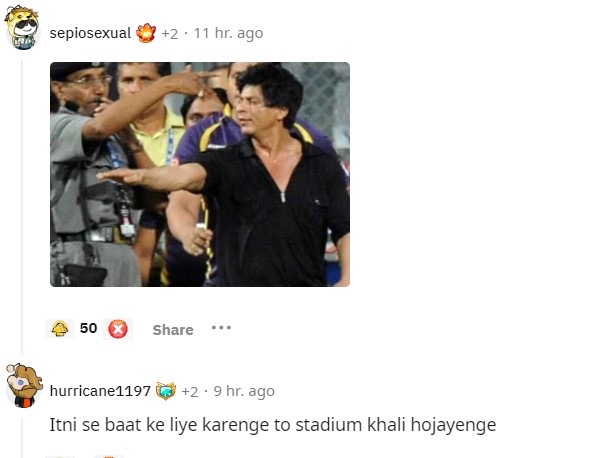Click the username sepiosexual
The image size is (603, 458).
pyautogui.click(x=90, y=33)
